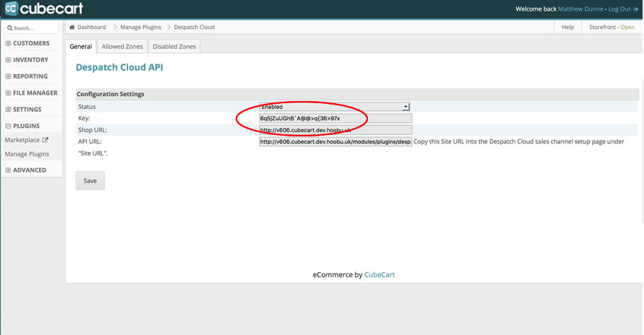
Task: Click the Marketplace external link icon
Action: 45,140
